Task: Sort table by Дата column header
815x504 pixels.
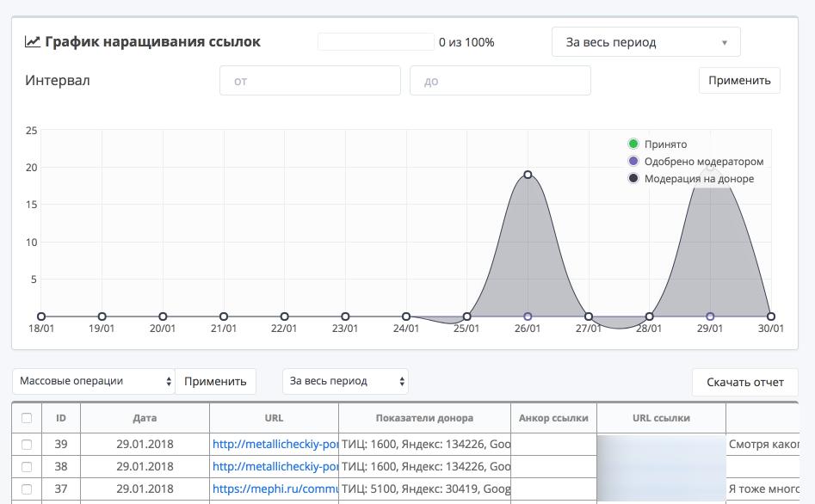Action: click(145, 418)
